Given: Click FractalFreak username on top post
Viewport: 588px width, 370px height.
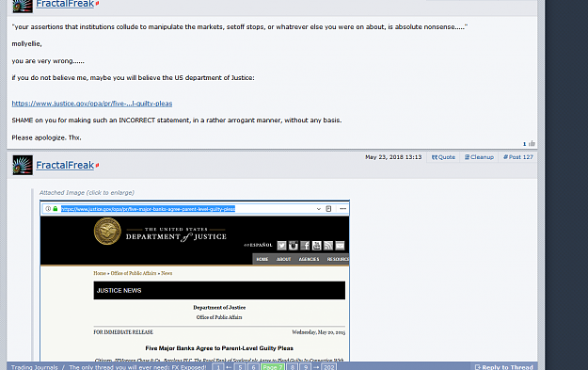Looking at the screenshot, I should coord(65,4).
